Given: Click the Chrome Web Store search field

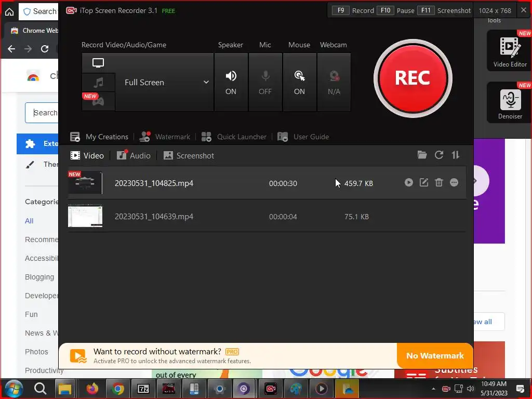Looking at the screenshot, I should pos(42,113).
